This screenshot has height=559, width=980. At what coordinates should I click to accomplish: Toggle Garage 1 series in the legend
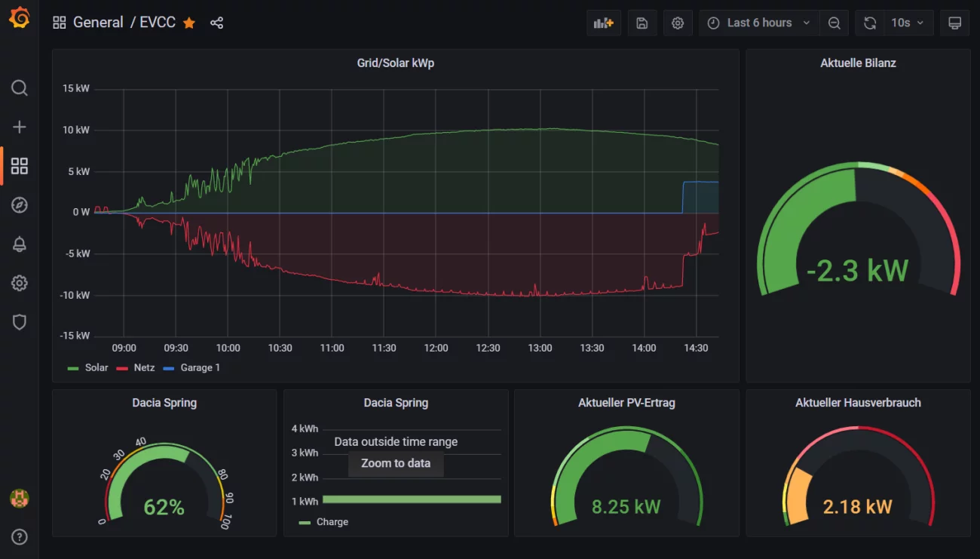tap(200, 367)
